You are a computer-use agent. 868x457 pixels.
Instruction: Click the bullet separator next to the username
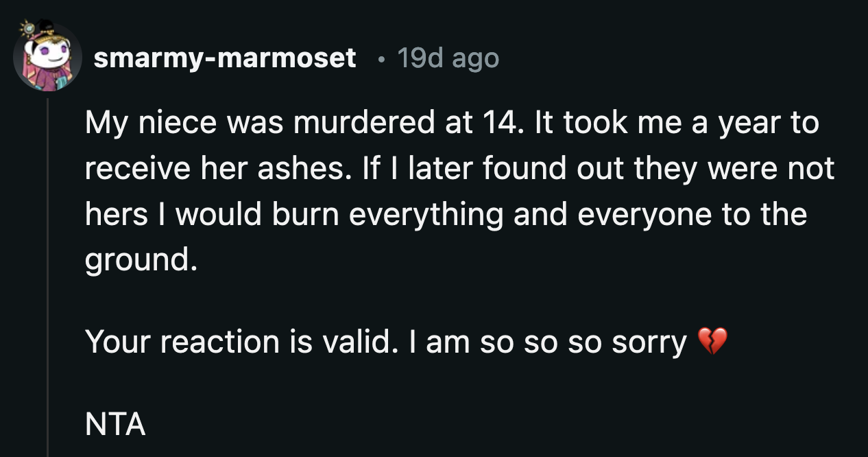point(381,59)
